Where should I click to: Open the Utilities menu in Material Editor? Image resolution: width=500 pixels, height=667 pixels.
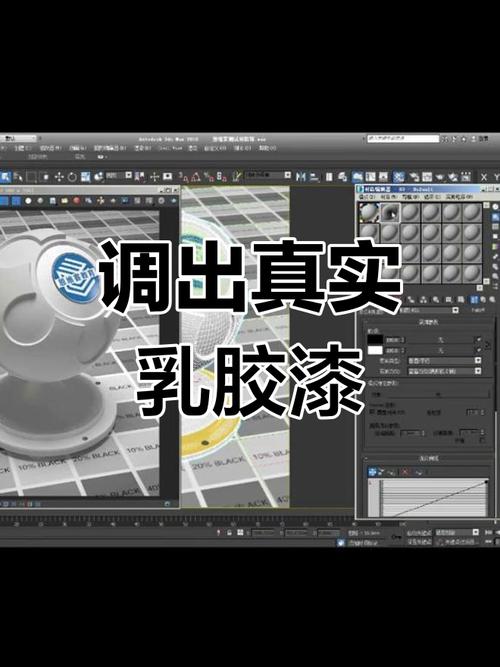(459, 197)
